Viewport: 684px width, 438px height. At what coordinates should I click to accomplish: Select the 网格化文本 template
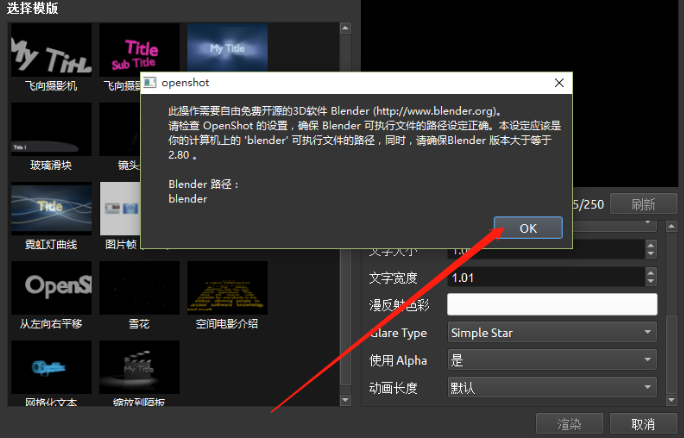[51, 367]
